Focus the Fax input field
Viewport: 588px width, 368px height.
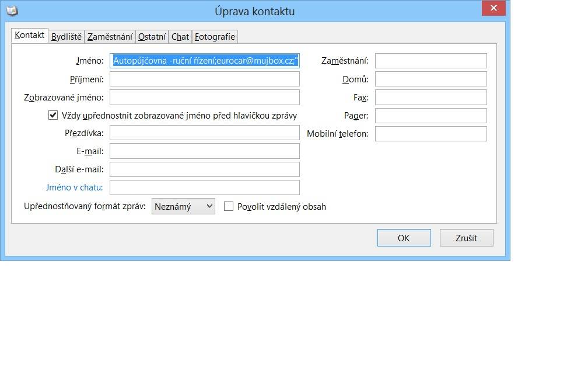pos(431,97)
